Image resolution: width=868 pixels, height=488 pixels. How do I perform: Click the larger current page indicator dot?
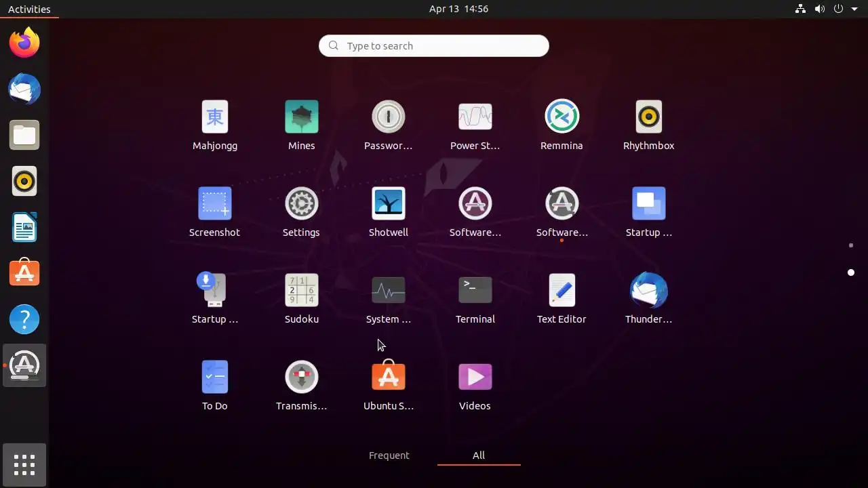(851, 272)
